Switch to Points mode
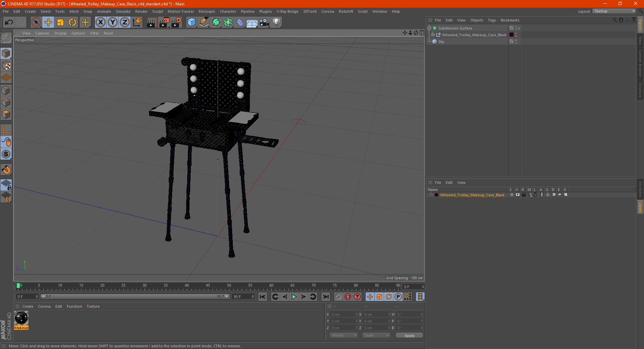The image size is (644, 349). coord(6,90)
